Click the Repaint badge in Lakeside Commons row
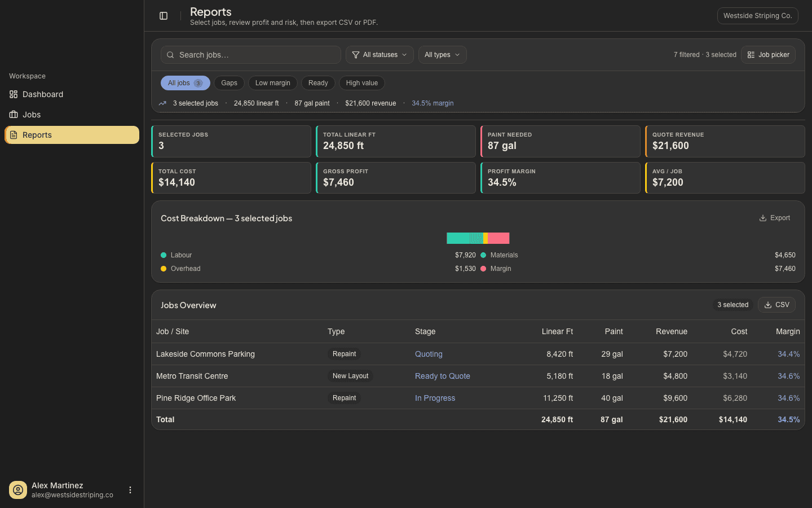This screenshot has width=812, height=508. (344, 354)
